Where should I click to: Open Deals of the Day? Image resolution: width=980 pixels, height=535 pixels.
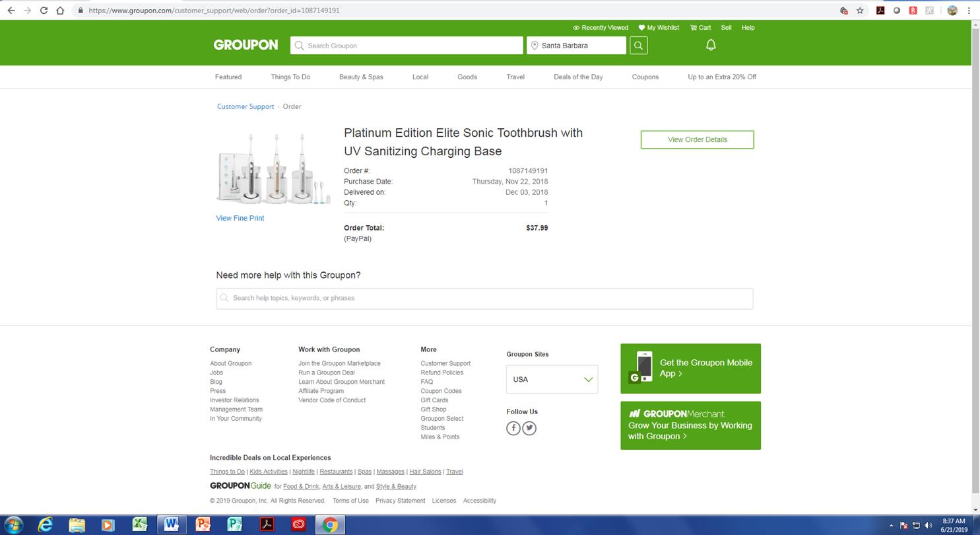(578, 77)
